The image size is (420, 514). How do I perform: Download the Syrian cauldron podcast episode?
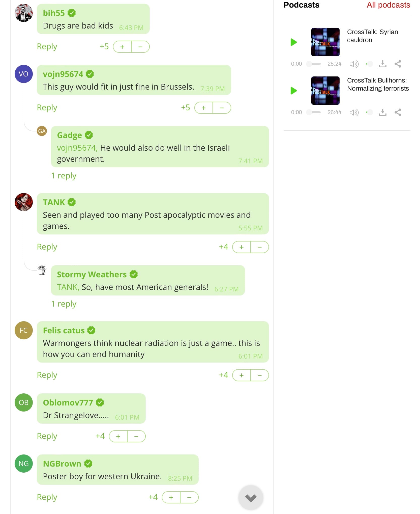[382, 64]
